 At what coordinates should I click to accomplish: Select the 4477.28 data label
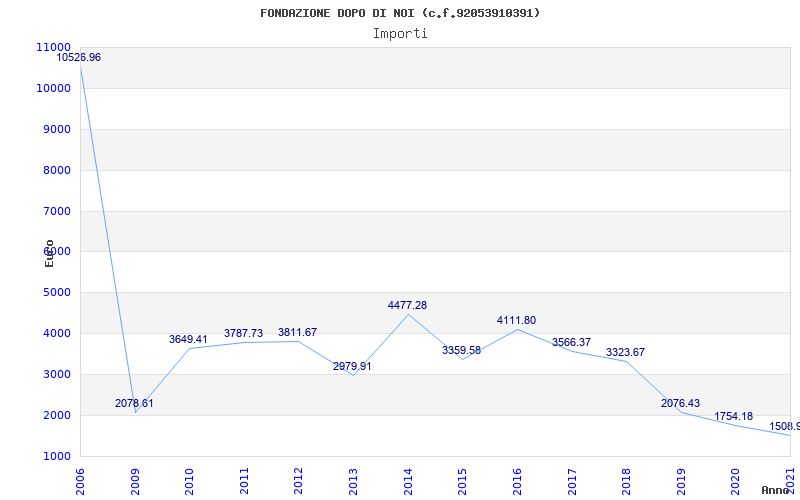(x=407, y=306)
